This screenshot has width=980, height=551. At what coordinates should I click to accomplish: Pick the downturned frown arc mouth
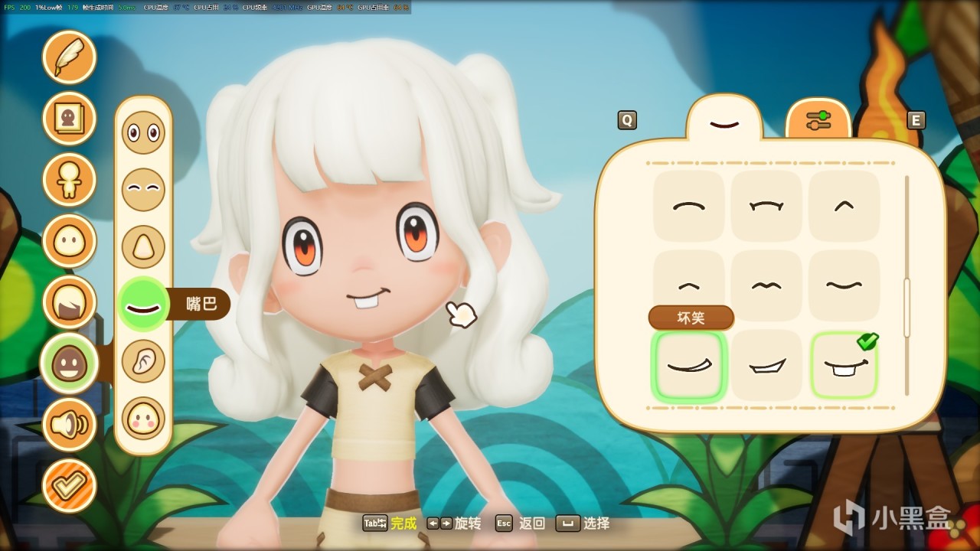coord(689,206)
